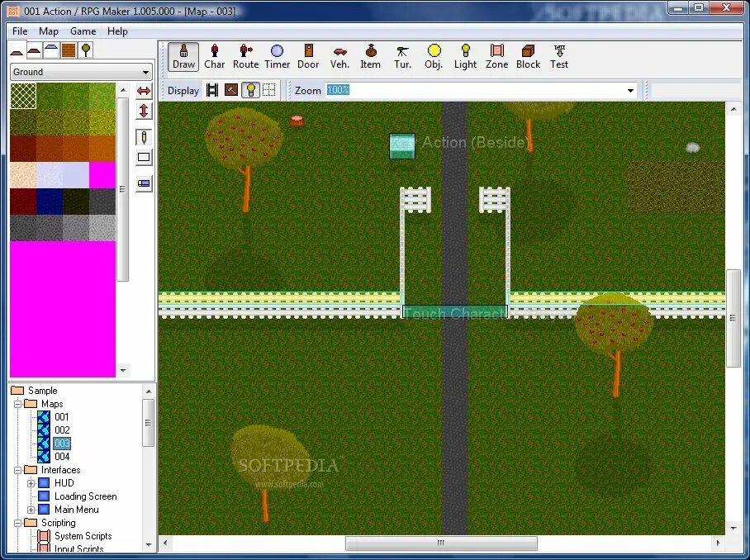750x560 pixels.
Task: Click the map scroll-right arrow
Action: tap(718, 543)
